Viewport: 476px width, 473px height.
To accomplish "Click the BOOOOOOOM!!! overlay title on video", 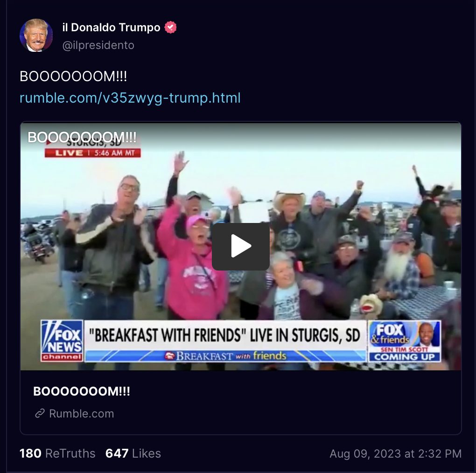I will point(82,137).
